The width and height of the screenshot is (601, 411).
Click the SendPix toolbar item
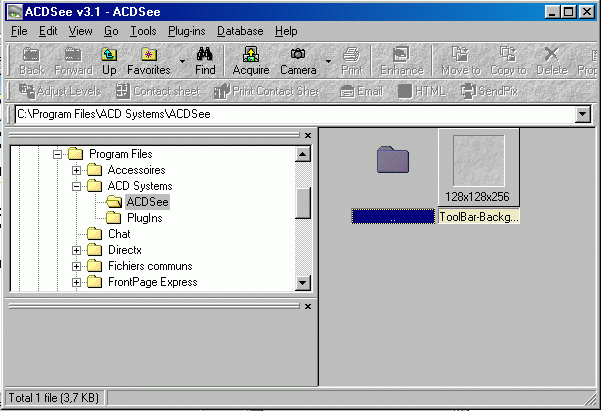tap(489, 91)
